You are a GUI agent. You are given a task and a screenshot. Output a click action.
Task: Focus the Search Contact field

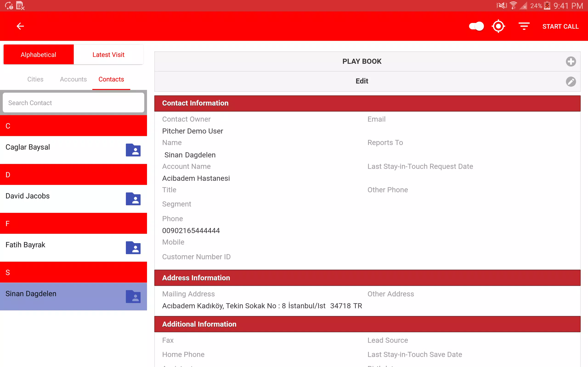pos(73,103)
